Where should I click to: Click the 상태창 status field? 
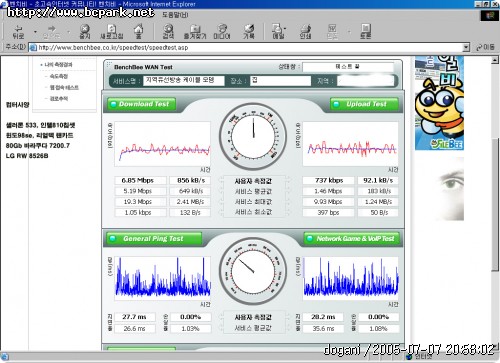point(348,67)
